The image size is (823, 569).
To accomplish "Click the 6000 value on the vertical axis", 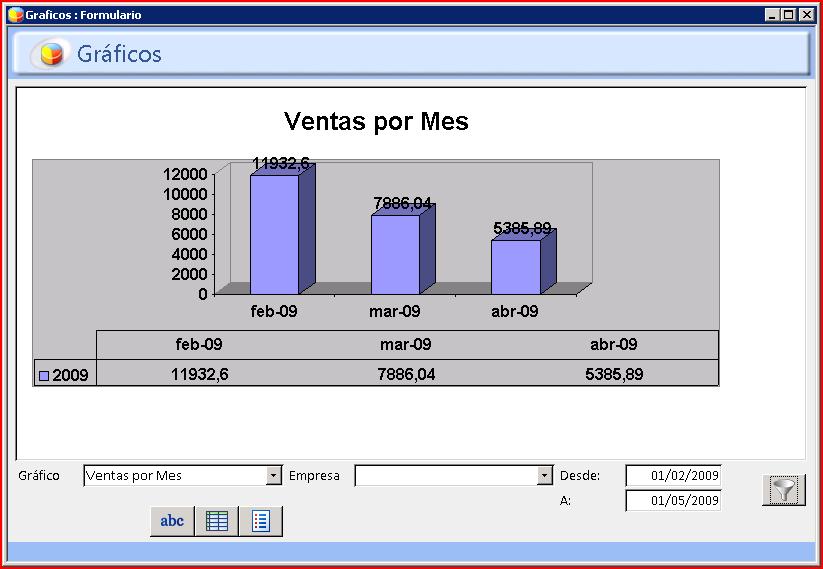I will click(x=189, y=234).
